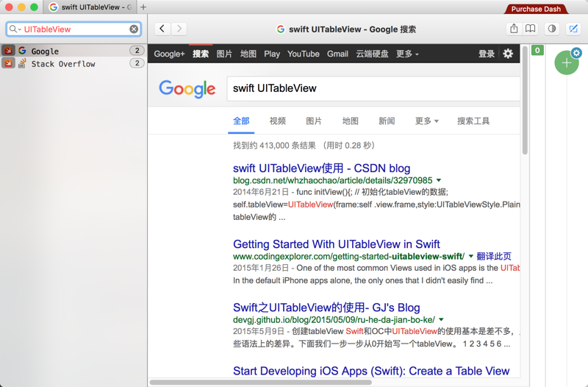
Task: Open the share menu icon
Action: (514, 29)
